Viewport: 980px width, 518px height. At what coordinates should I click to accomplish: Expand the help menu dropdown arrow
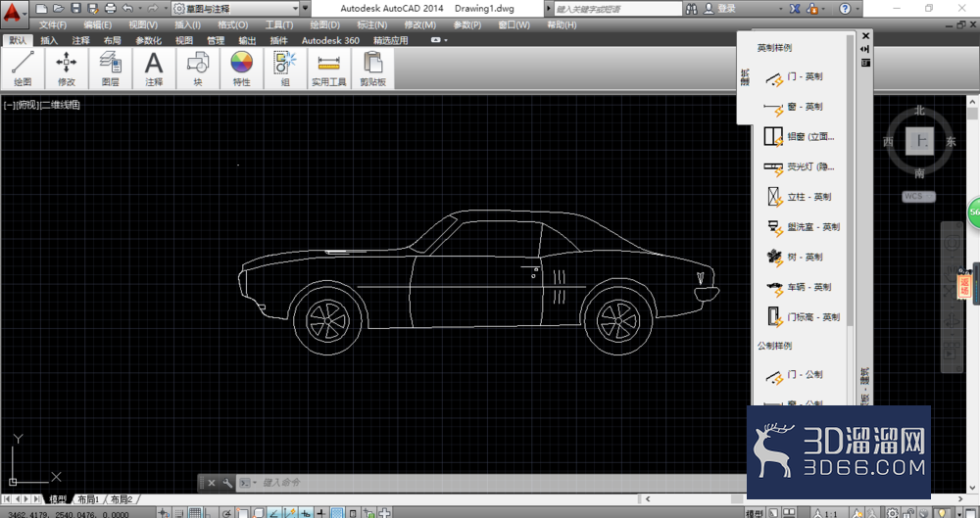point(857,9)
